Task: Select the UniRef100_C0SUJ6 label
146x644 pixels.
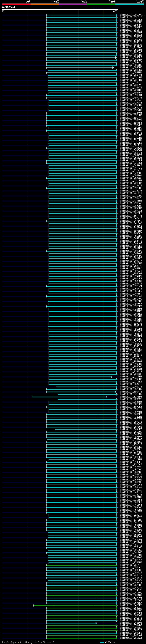Action: (131, 387)
